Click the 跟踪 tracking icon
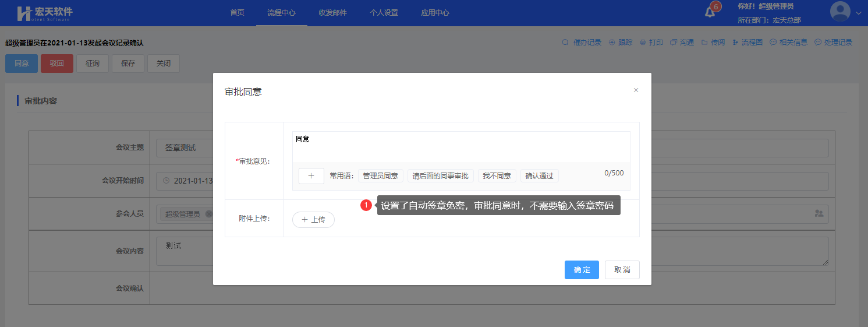 612,43
